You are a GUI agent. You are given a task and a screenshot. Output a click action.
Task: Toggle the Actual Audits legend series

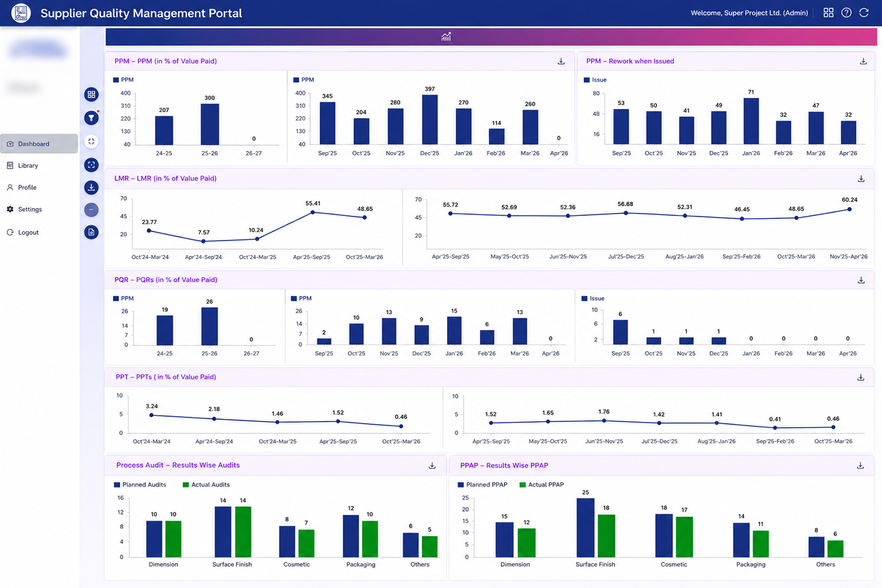[x=206, y=485]
